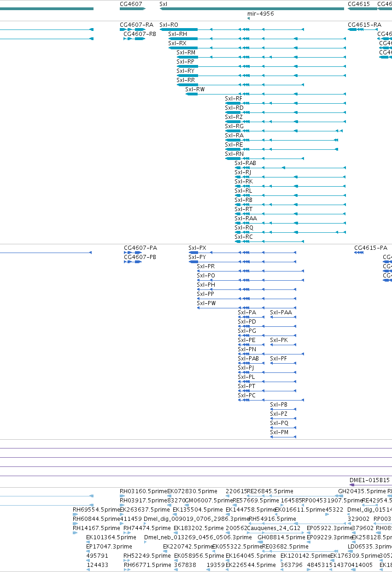
Task: Choose transcript Sxl-RY
Action: (186, 71)
